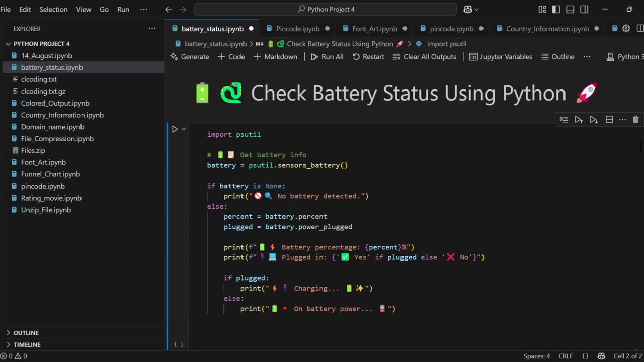The width and height of the screenshot is (644, 362).
Task: Execute above cells icon in cell toolbar
Action: [579, 120]
